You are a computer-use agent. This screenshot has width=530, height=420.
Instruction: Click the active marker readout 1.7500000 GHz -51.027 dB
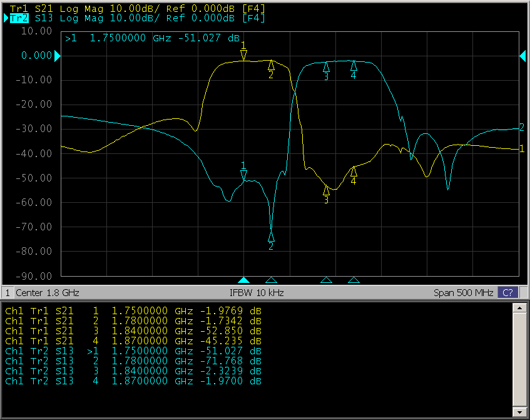[153, 38]
